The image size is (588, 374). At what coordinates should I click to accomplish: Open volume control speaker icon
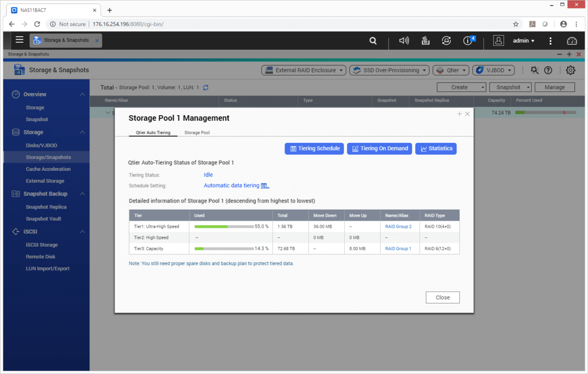pyautogui.click(x=404, y=41)
